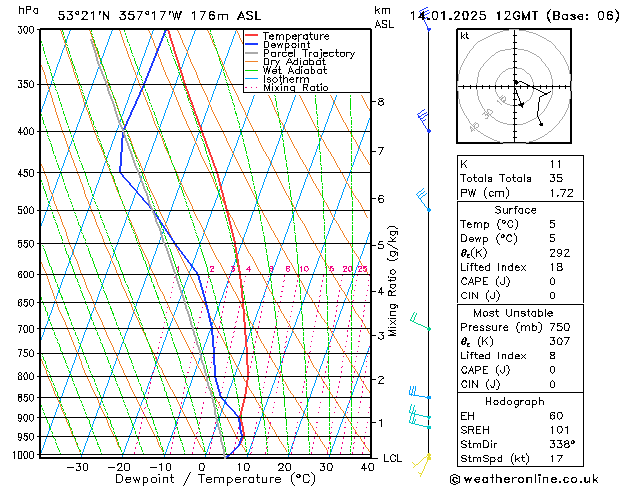Click the weatheronline.co.uk copyright text
This screenshot has height=486, width=629.
pyautogui.click(x=524, y=479)
